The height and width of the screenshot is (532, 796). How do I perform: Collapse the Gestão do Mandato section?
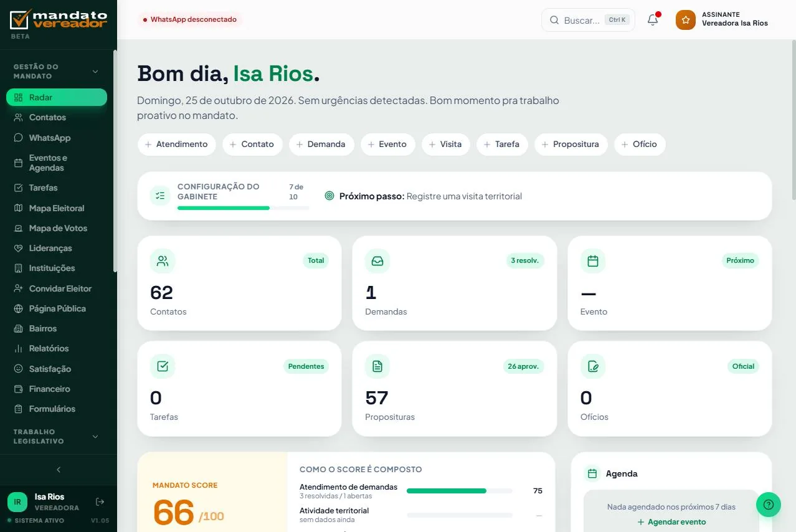pos(95,72)
